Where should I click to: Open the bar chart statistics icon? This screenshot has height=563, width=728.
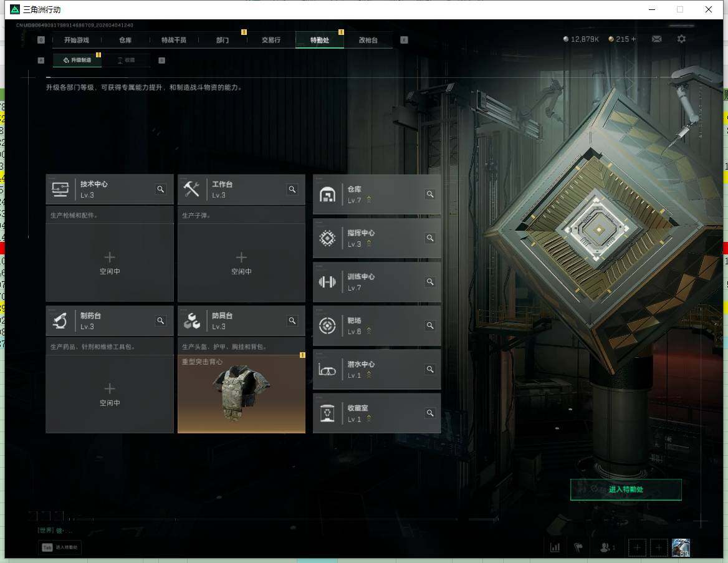pos(555,547)
